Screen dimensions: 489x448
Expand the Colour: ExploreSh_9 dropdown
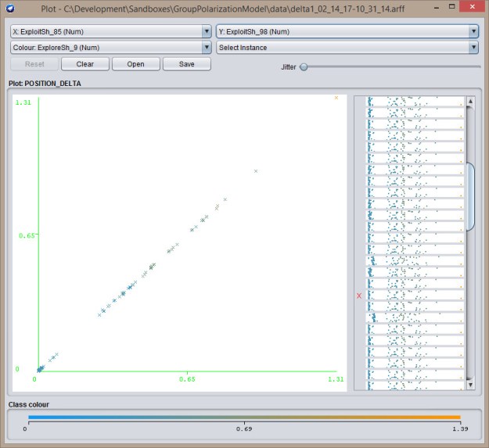[x=110, y=47]
